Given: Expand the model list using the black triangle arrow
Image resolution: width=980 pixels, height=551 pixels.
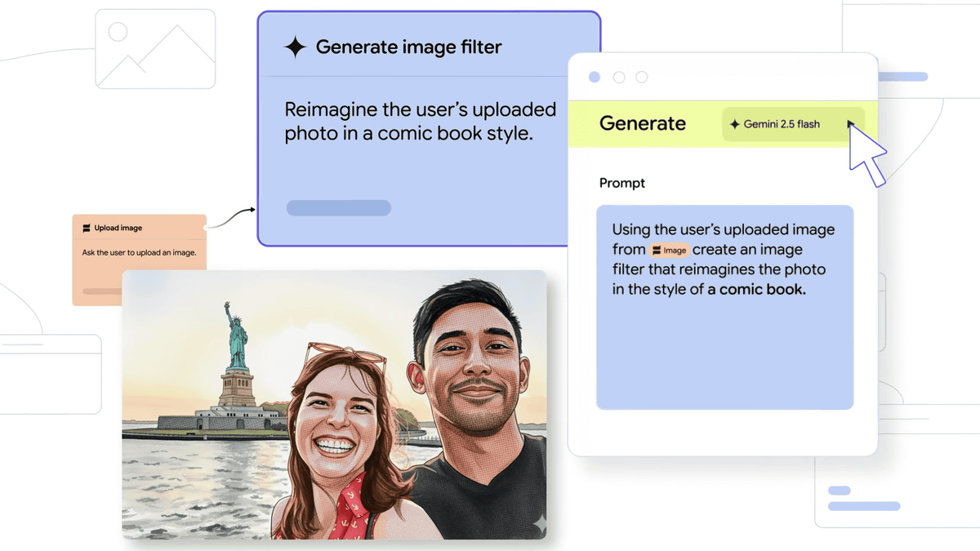Looking at the screenshot, I should [x=850, y=125].
